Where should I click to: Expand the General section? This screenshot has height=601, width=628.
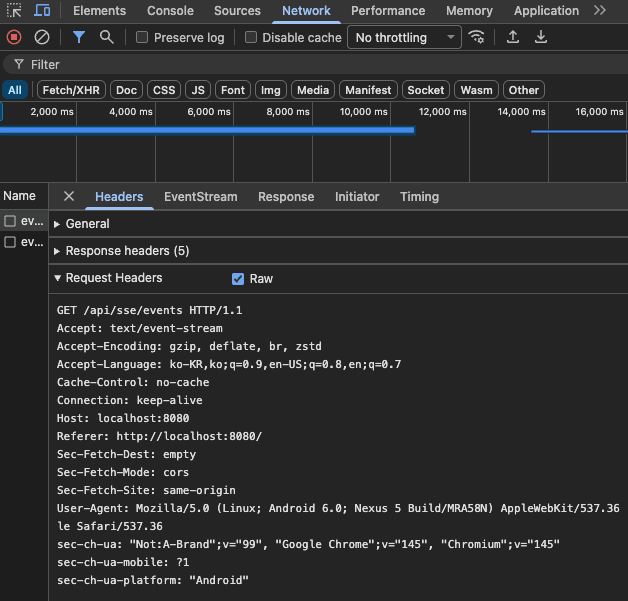87,224
